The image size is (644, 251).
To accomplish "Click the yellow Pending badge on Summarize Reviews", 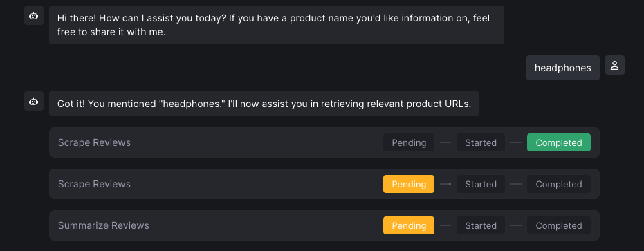I will point(409,225).
